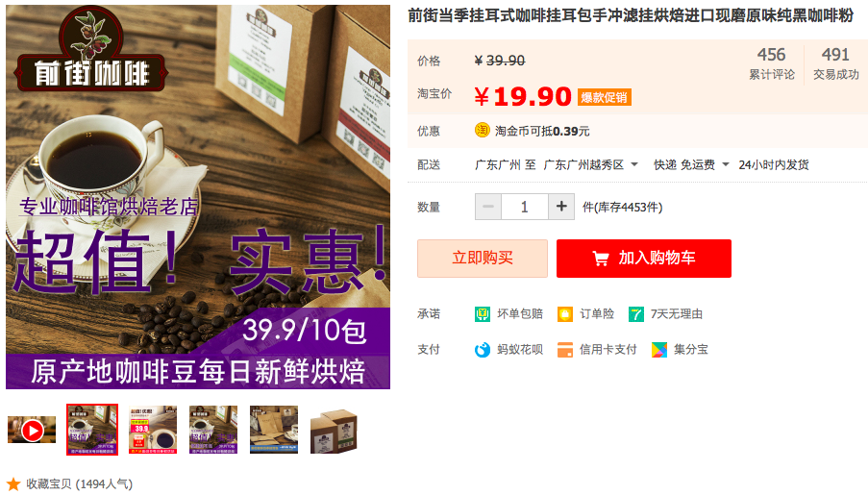Increase quantity with the plus button
The height and width of the screenshot is (495, 868).
click(x=561, y=207)
